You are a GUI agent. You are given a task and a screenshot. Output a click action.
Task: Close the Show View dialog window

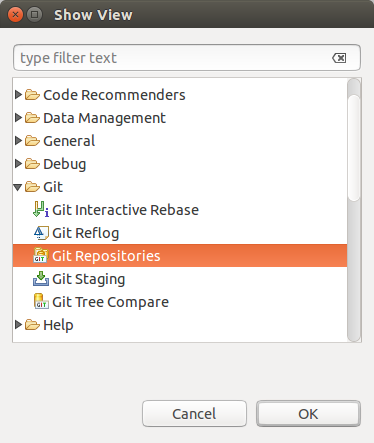pos(15,15)
